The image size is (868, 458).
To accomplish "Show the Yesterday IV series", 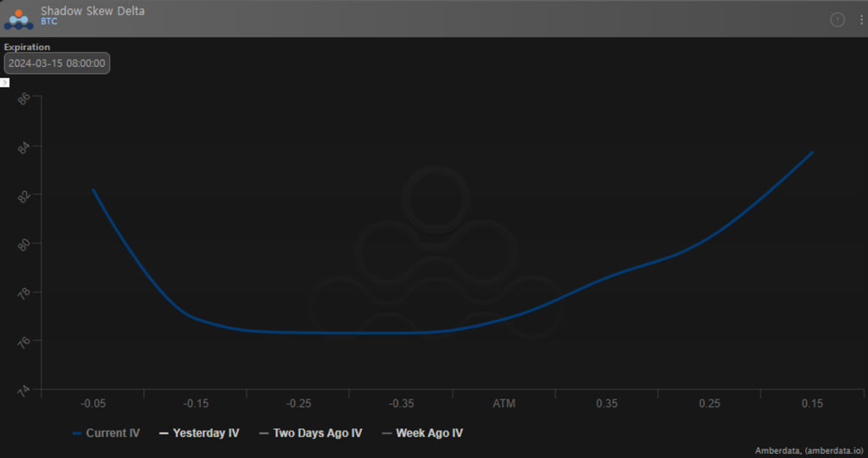I will (205, 433).
